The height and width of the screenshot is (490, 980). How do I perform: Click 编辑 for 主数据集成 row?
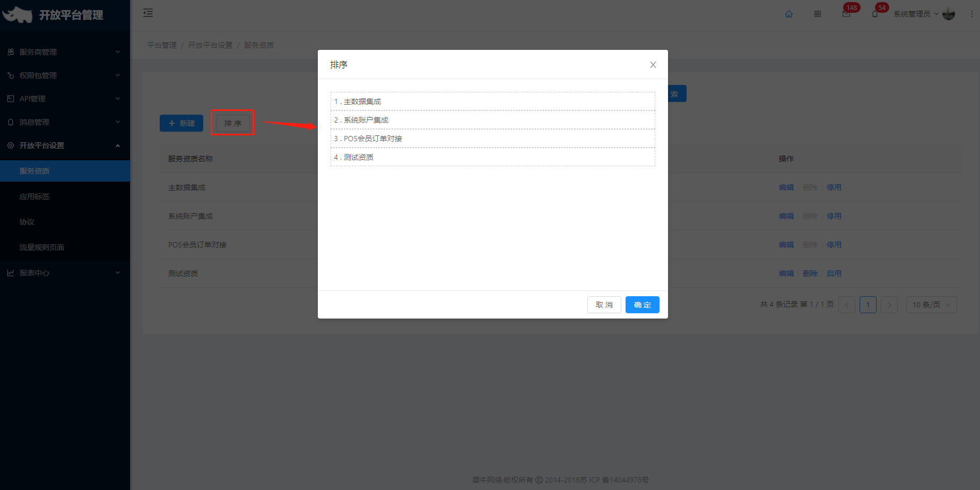coord(786,187)
